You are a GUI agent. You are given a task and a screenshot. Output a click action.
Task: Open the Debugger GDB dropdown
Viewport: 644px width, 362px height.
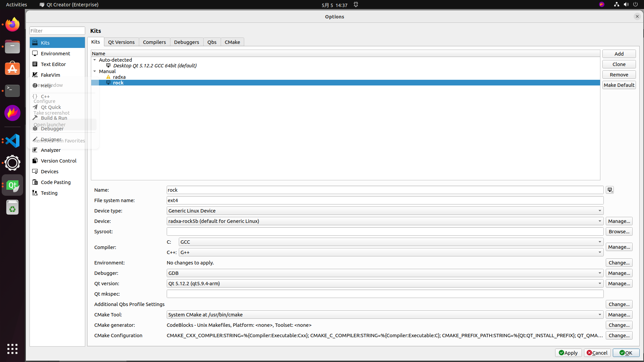pyautogui.click(x=385, y=273)
